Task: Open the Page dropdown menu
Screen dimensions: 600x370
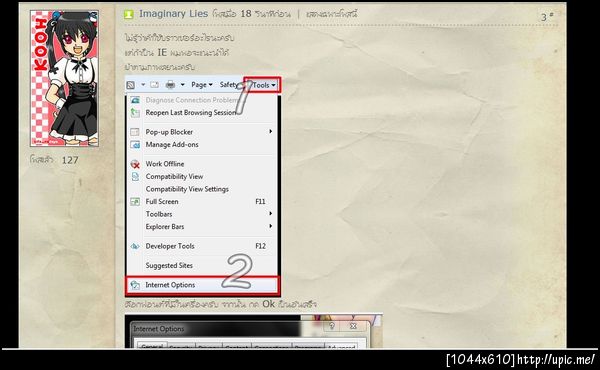Action: point(202,85)
